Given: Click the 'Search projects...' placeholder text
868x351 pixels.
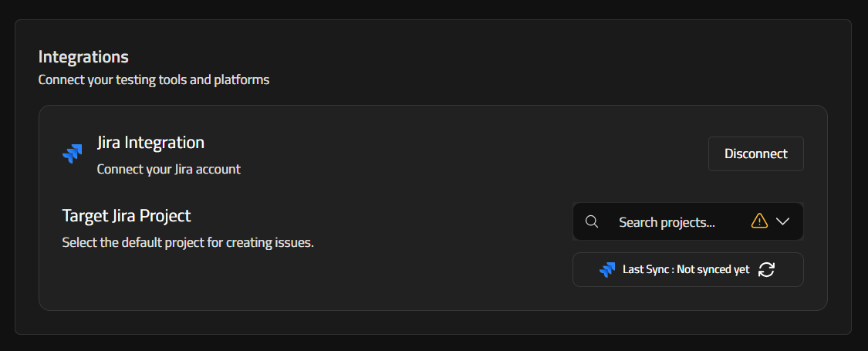Looking at the screenshot, I should click(667, 222).
